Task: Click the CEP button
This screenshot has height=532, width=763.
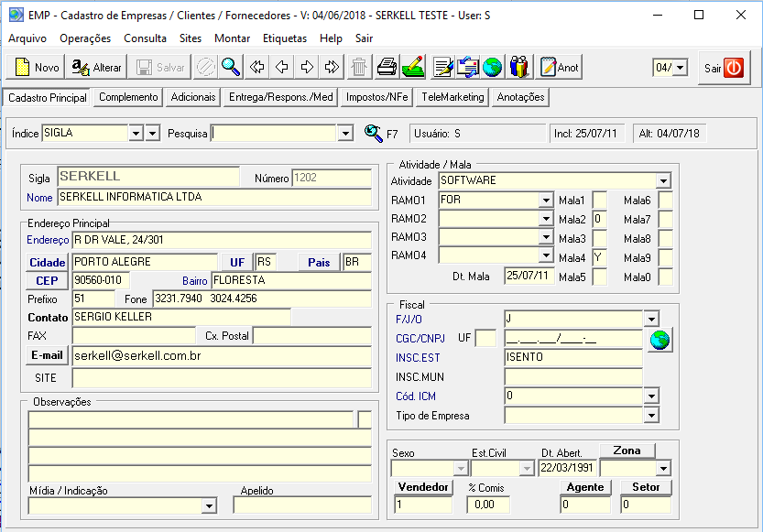Action: tap(48, 281)
